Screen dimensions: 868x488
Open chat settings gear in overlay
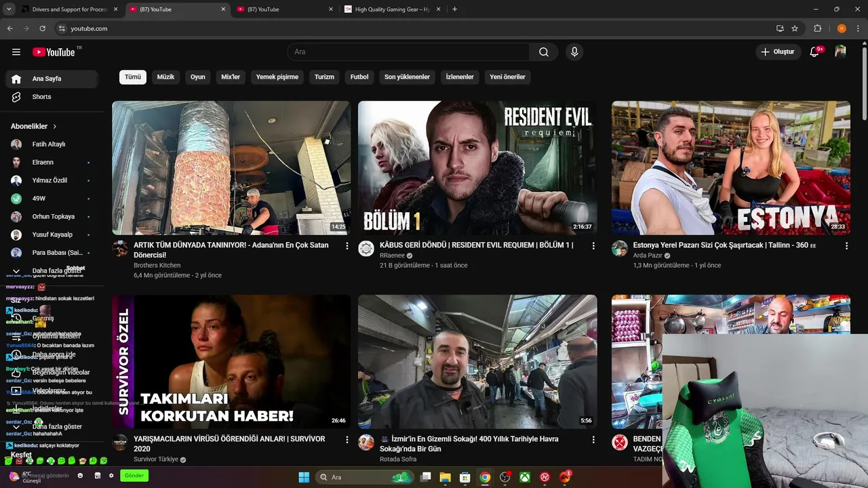coord(111,476)
